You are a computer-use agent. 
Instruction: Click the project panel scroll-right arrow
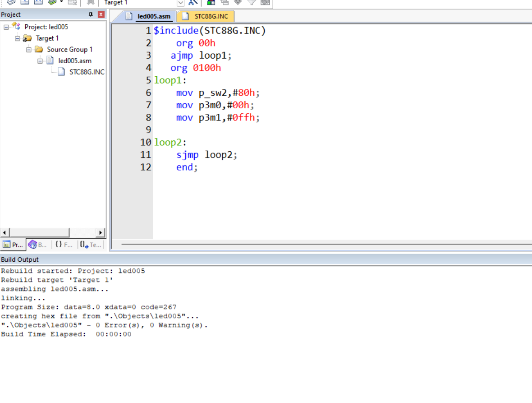(101, 232)
